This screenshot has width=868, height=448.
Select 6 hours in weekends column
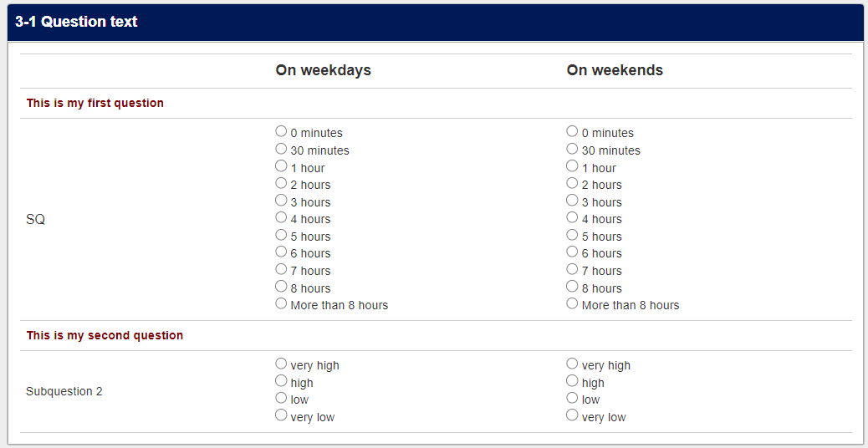click(572, 252)
